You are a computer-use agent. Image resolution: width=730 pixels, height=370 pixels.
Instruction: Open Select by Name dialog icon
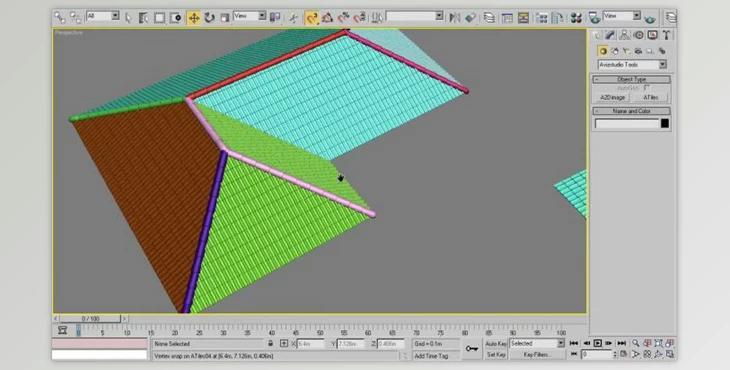tap(144, 18)
